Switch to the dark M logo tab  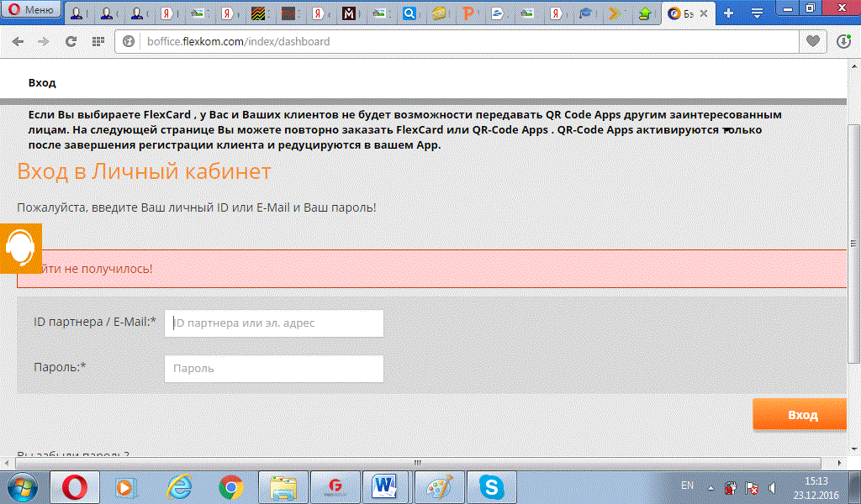(348, 13)
